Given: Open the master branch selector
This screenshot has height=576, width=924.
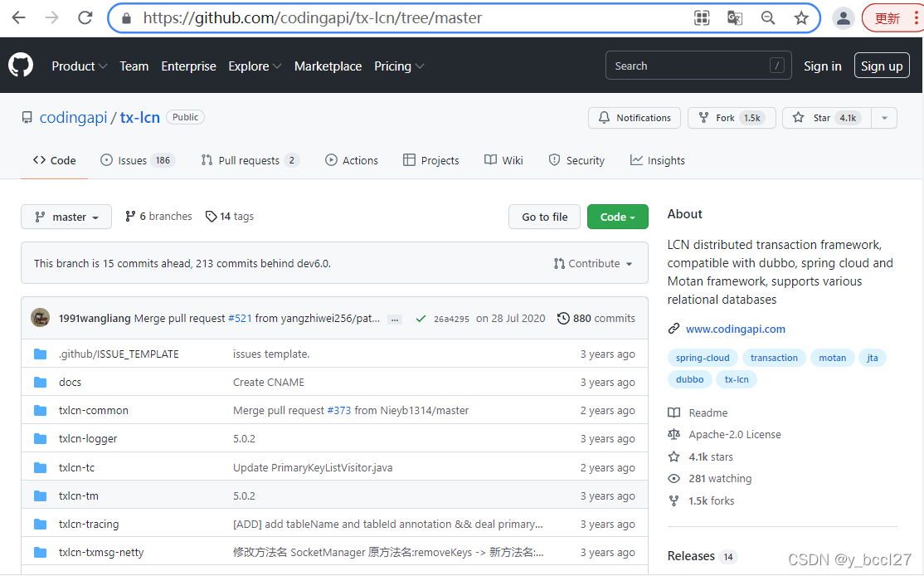Looking at the screenshot, I should pos(66,217).
